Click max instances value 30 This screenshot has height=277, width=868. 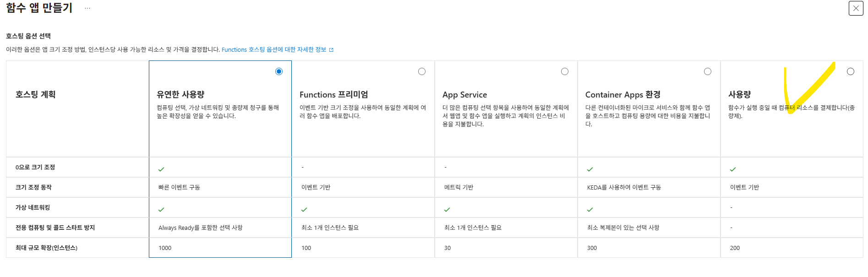(448, 248)
